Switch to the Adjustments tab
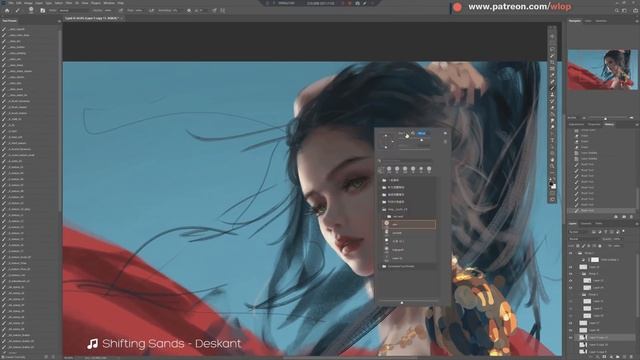 pyautogui.click(x=576, y=124)
